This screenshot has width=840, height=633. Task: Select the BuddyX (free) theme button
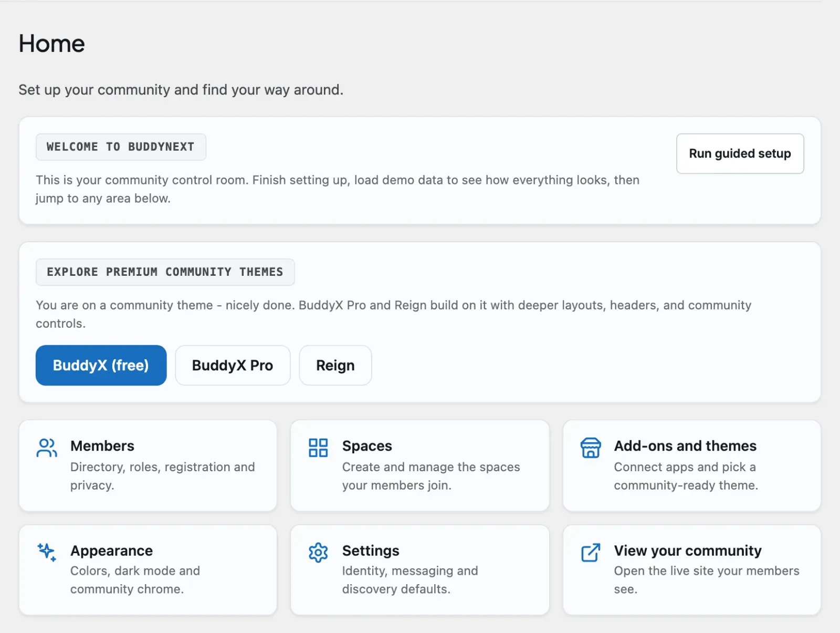click(101, 365)
